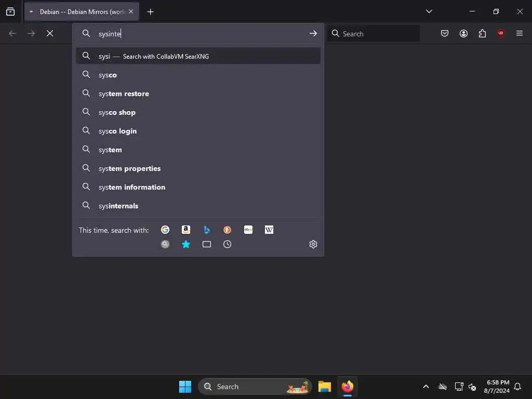Screen dimensions: 532x399
Task: Choose the 'system information' suggestion
Action: [x=198, y=187]
